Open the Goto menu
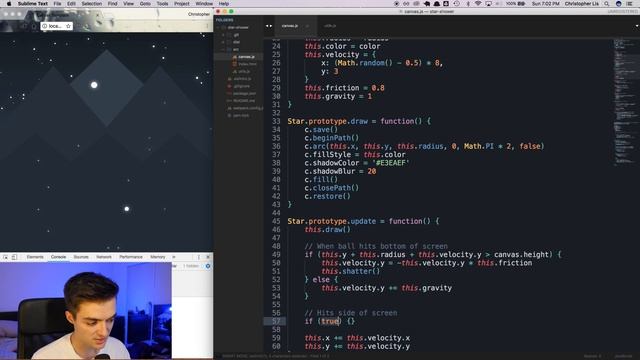Image resolution: width=640 pixels, height=360 pixels. (145, 4)
